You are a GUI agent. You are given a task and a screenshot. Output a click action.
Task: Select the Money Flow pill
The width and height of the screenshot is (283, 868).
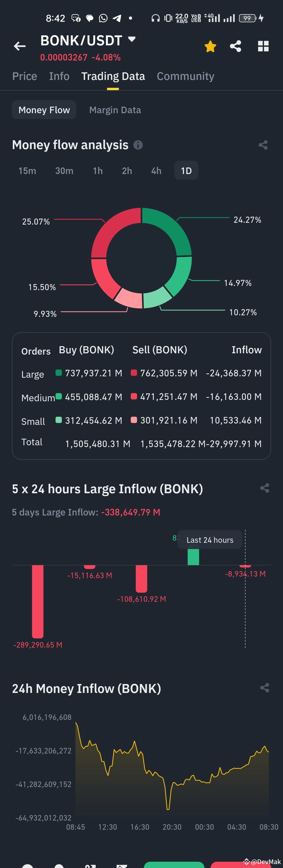(44, 110)
